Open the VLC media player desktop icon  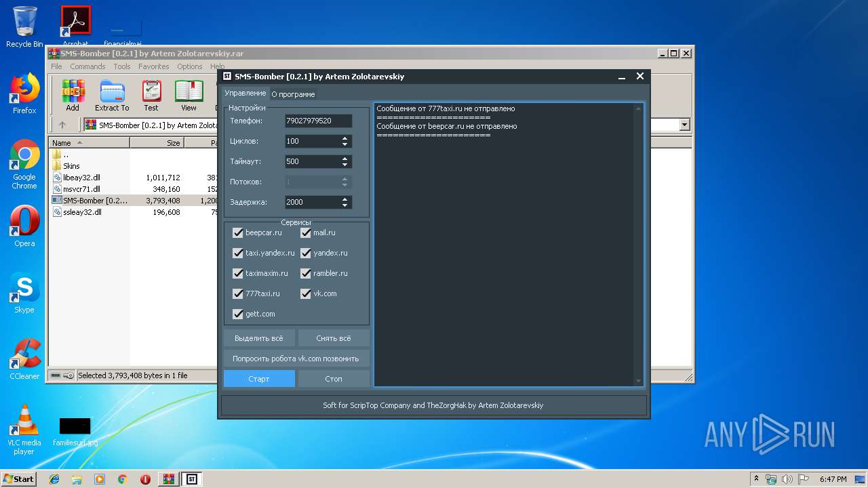click(24, 430)
